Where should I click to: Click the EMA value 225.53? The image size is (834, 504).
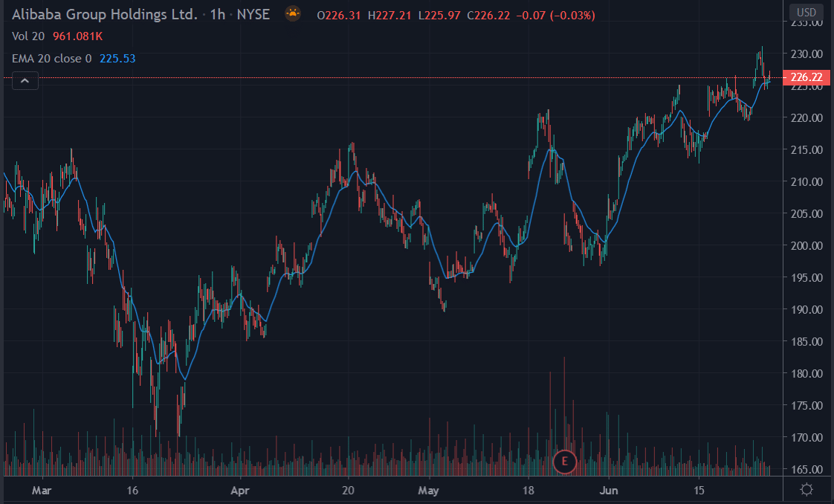[117, 58]
